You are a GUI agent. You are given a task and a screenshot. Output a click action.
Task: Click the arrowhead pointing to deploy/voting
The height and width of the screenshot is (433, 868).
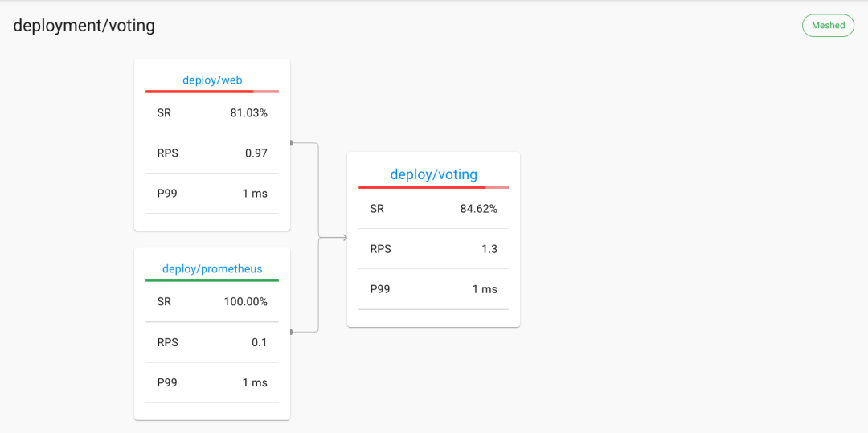pos(344,238)
